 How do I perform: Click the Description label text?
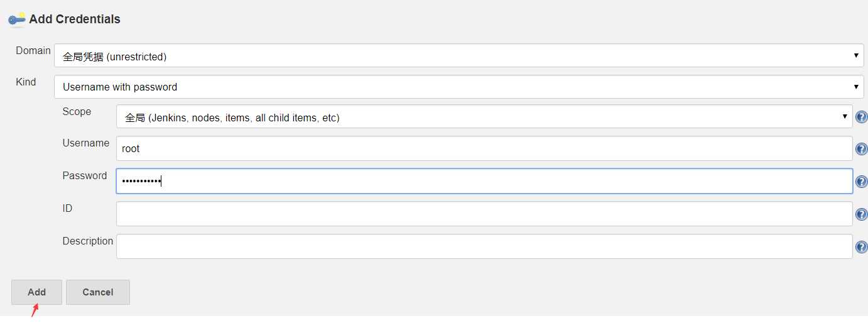coord(88,241)
